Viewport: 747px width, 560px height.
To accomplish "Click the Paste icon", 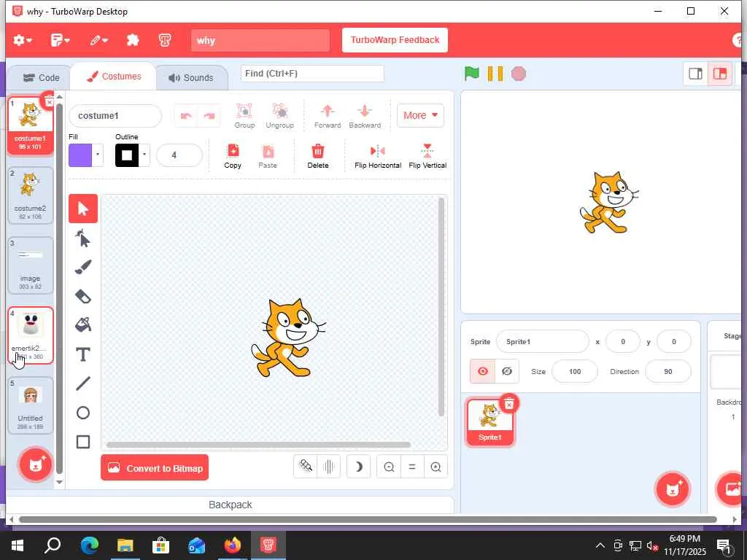I will pos(268,156).
